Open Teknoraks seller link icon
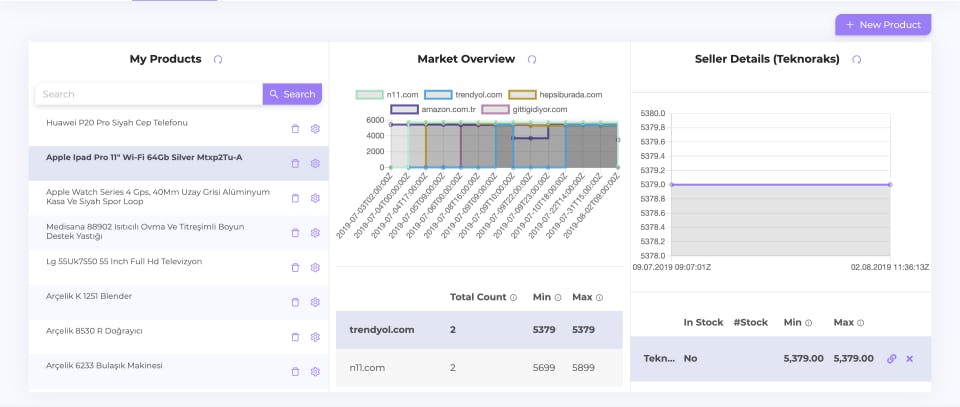 891,359
